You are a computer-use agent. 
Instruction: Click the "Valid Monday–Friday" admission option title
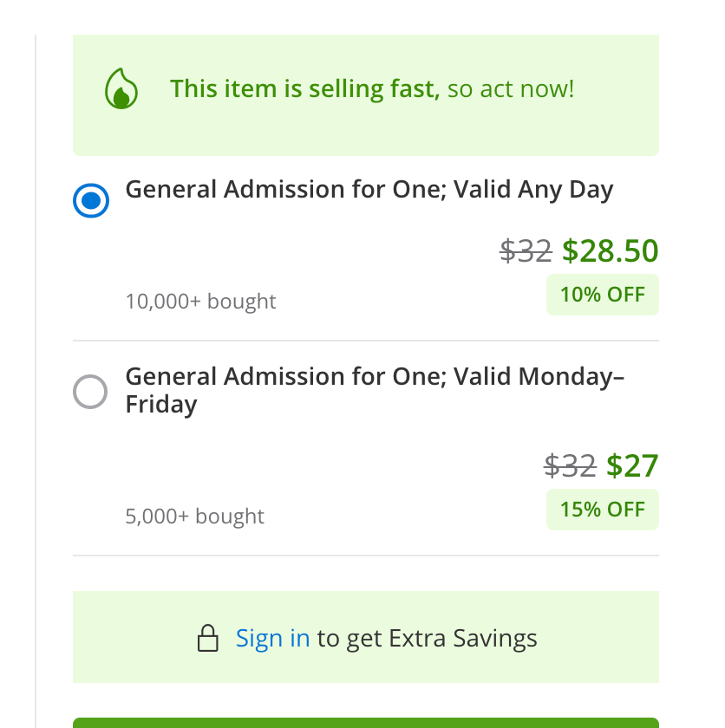click(375, 377)
